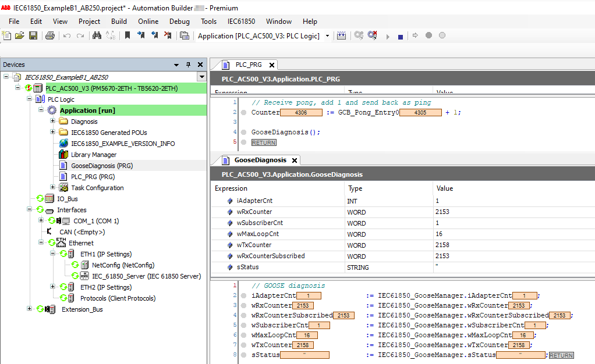Click the Toggle bookmark icon
This screenshot has width=595, height=364.
(127, 36)
